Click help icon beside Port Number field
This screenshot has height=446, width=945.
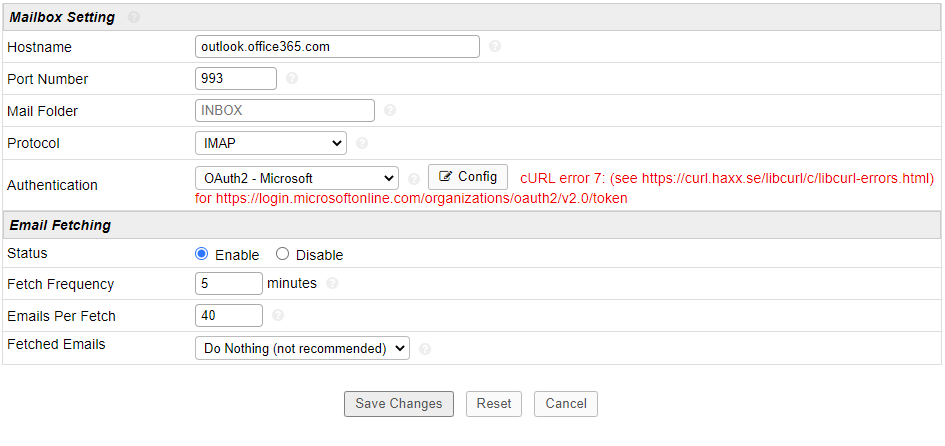coord(292,78)
